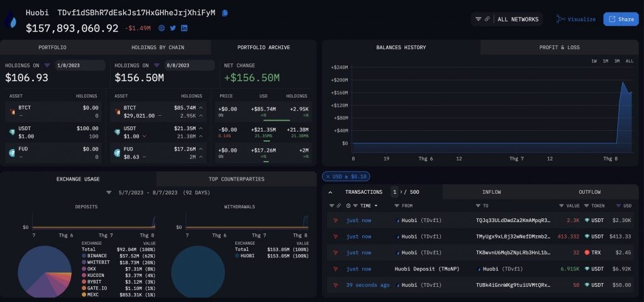
Task: Filter the VALUE column
Action: pos(562,206)
